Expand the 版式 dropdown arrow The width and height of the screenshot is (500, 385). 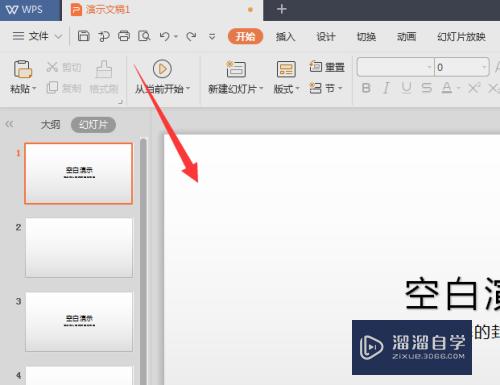coord(298,89)
